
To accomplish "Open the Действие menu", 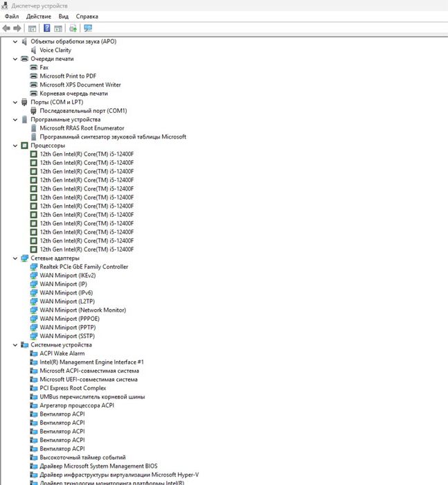I will (x=39, y=17).
